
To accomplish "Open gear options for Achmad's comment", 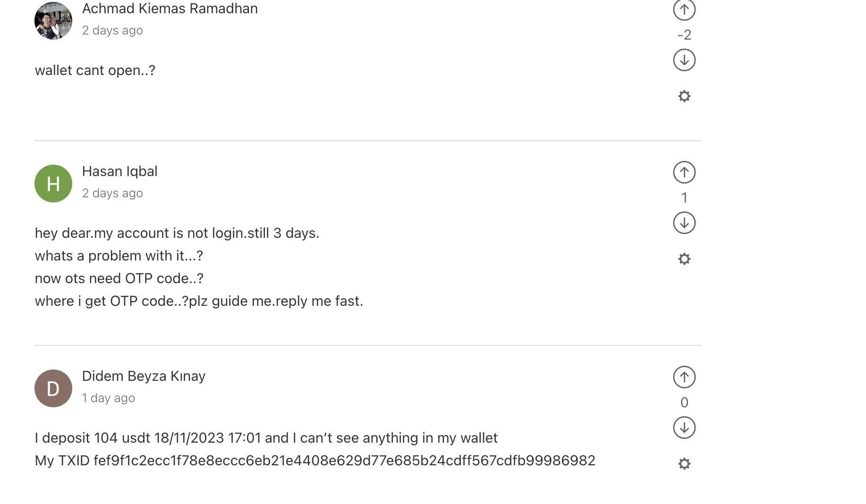I will point(684,96).
